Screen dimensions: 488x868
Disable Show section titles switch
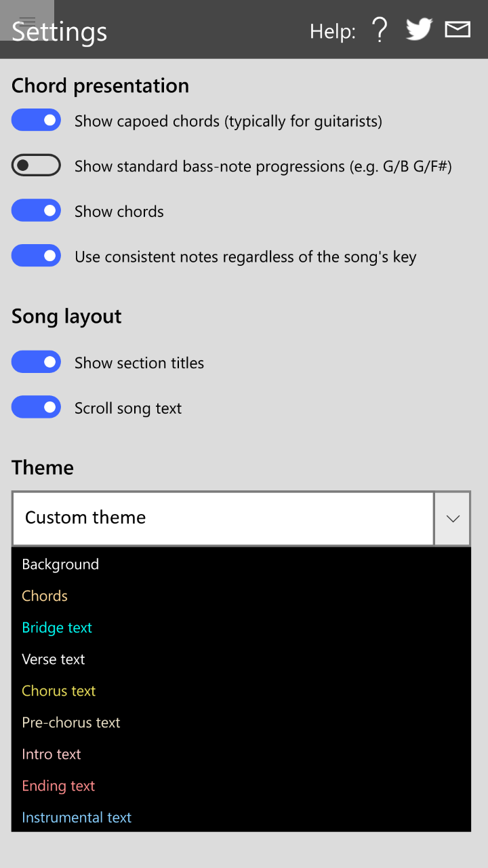click(x=37, y=362)
